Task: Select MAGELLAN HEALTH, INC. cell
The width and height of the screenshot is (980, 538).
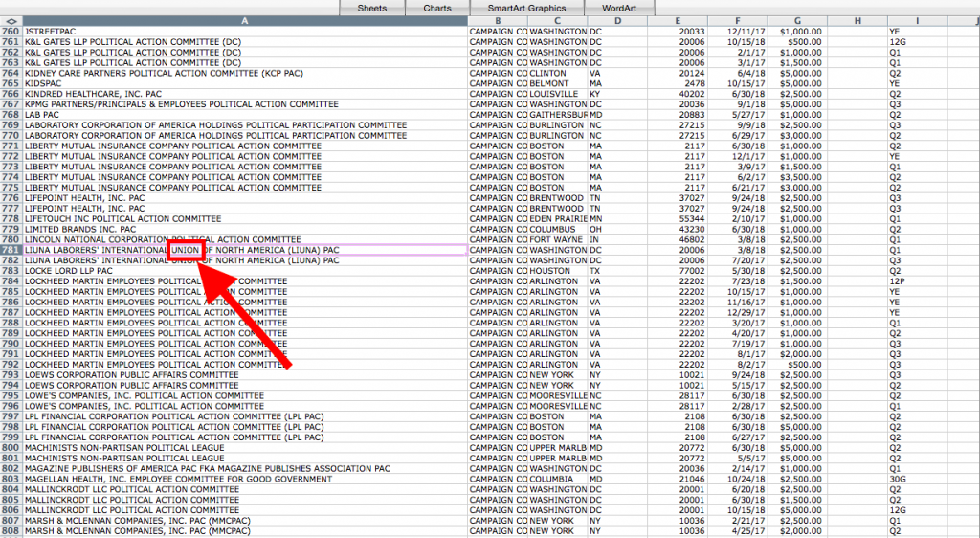Action: pyautogui.click(x=245, y=480)
